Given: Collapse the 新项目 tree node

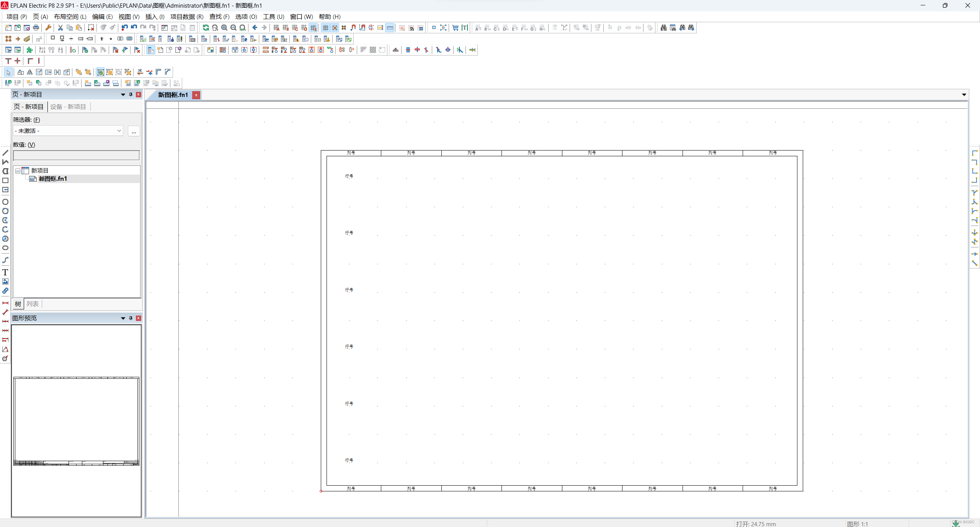Looking at the screenshot, I should click(x=18, y=171).
